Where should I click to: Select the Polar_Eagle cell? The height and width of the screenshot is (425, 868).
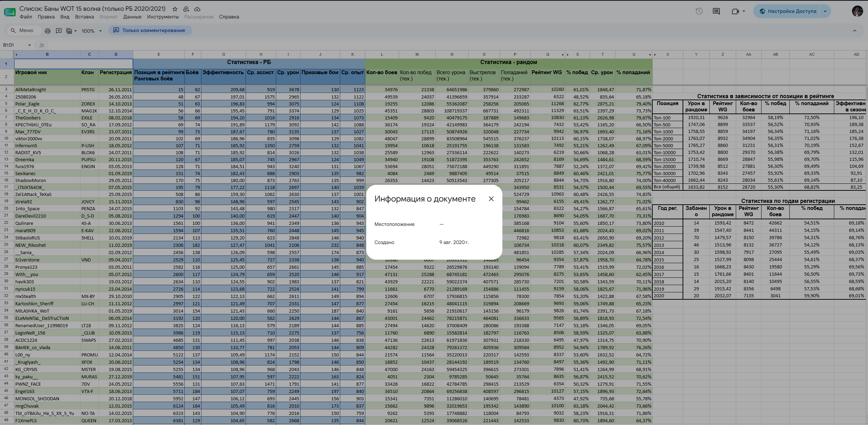click(47, 104)
